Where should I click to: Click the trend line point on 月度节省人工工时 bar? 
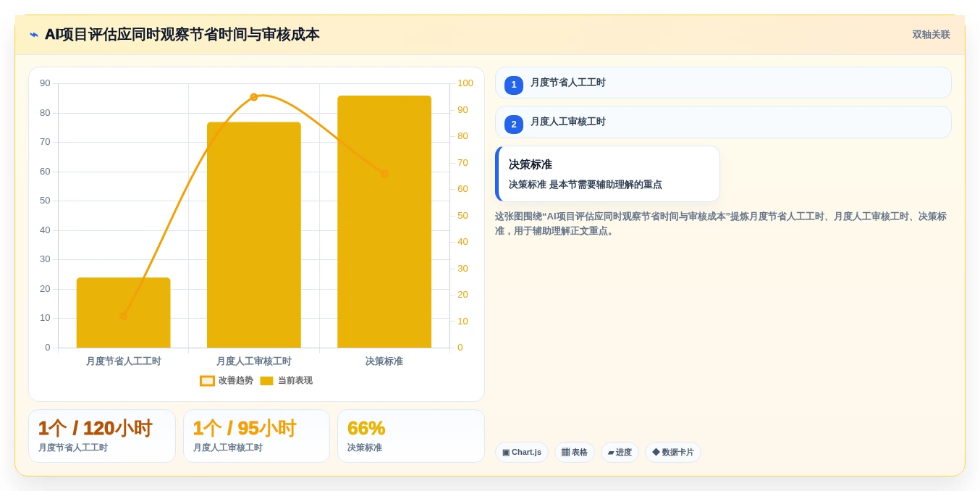[123, 316]
